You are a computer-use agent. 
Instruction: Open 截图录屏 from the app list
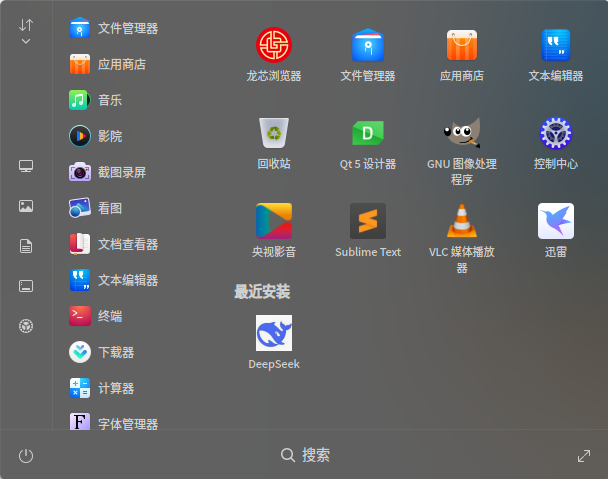point(108,172)
